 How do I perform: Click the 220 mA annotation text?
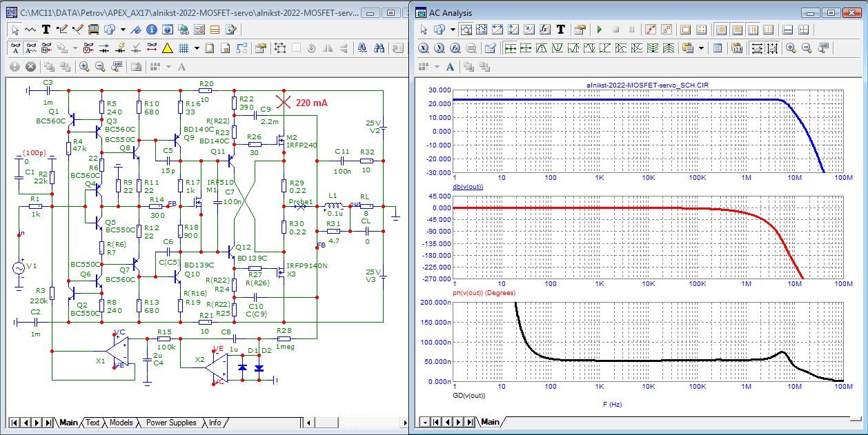pos(311,102)
